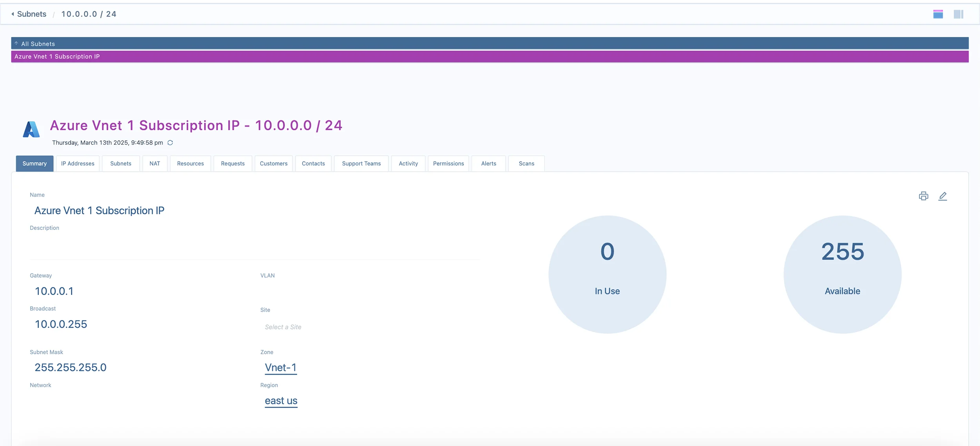This screenshot has width=980, height=446.
Task: Click the edit pencil icon
Action: (x=942, y=196)
